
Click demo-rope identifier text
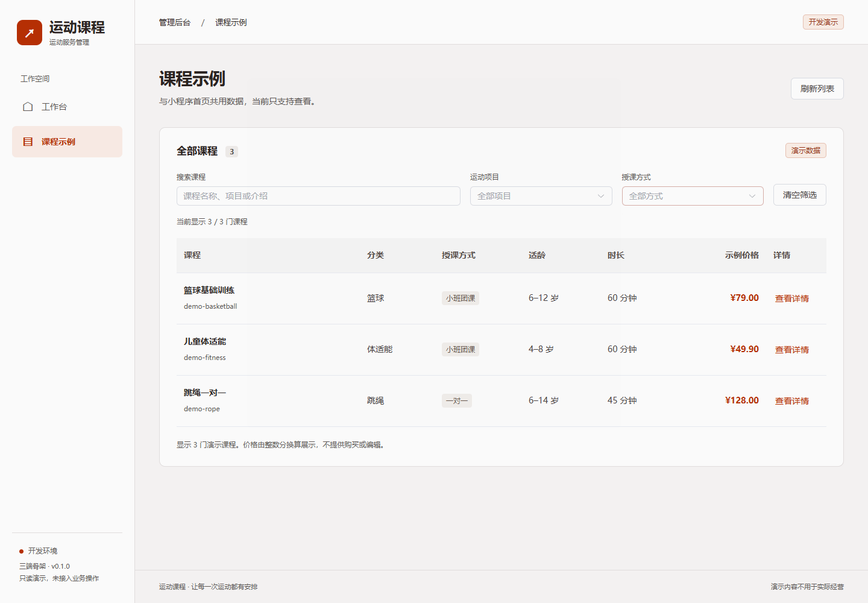point(202,409)
